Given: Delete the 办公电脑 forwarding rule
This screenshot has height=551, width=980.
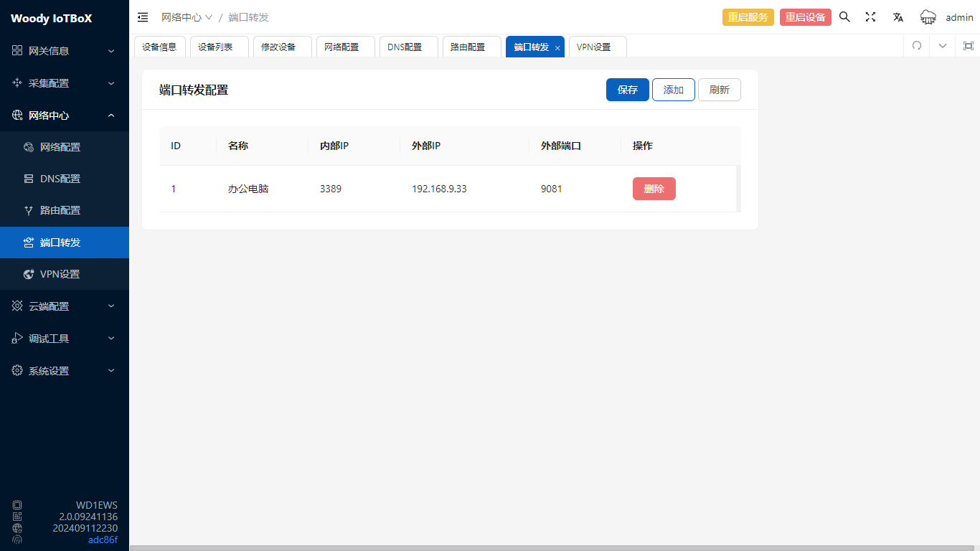Looking at the screenshot, I should coord(654,189).
